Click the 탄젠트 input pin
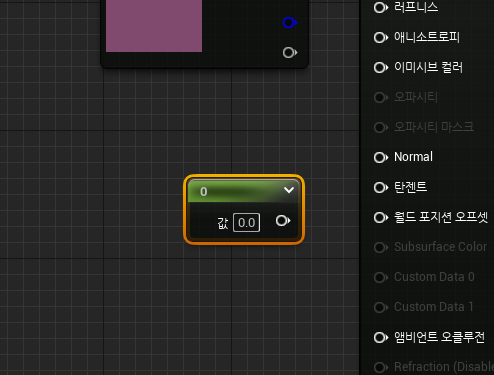 coord(381,187)
